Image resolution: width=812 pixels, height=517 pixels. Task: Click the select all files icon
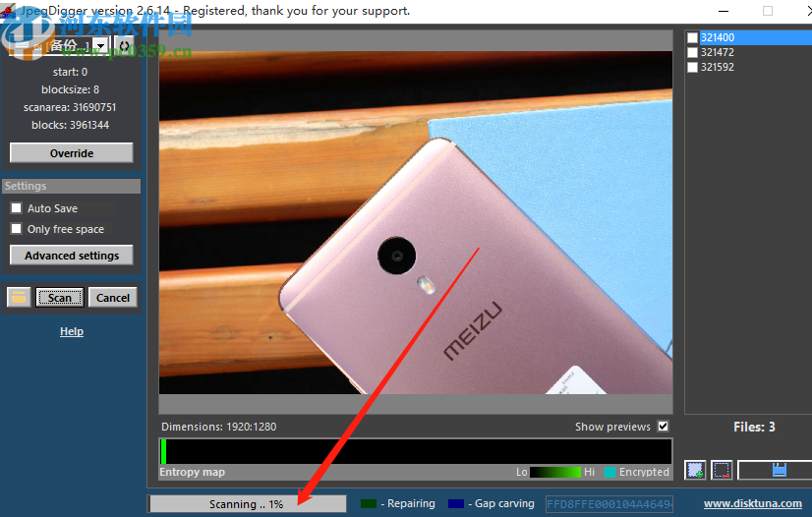tap(695, 470)
